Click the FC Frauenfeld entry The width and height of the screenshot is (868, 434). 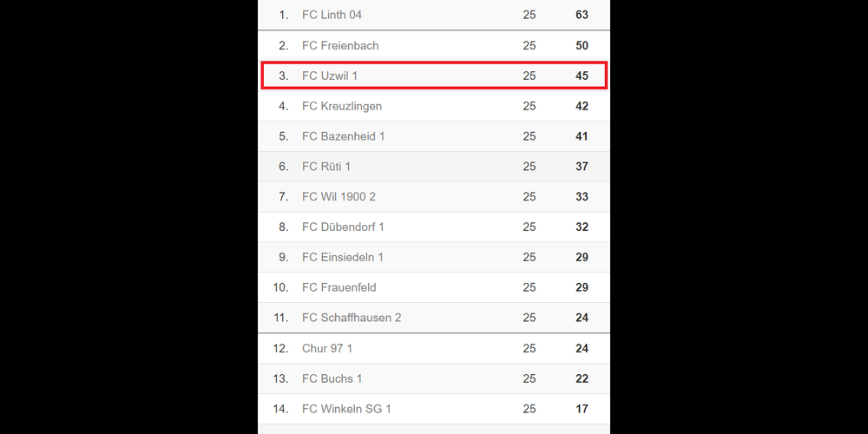click(339, 287)
